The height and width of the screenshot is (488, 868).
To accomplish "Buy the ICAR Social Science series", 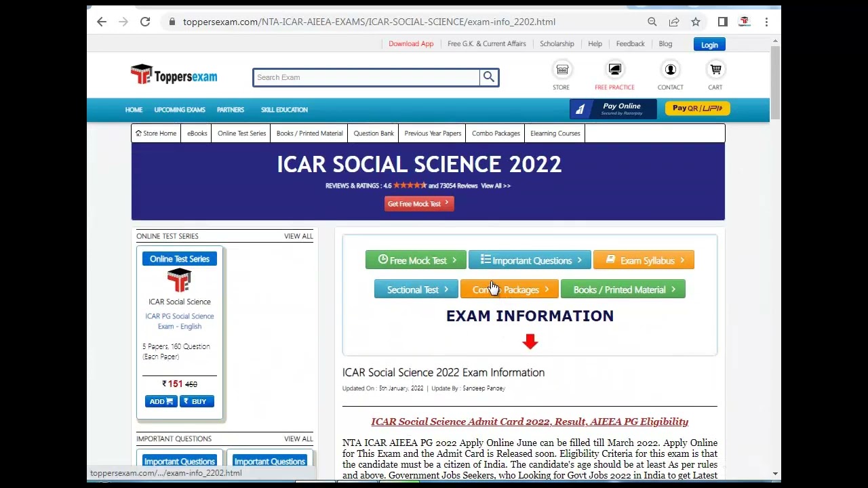I will [x=197, y=401].
